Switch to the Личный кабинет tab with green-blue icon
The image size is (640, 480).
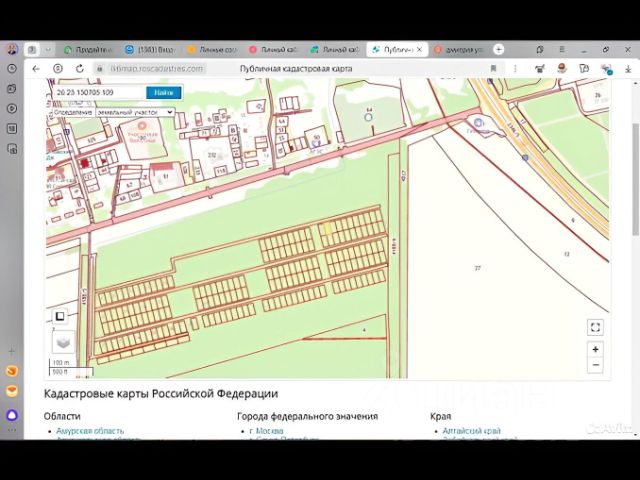[335, 50]
